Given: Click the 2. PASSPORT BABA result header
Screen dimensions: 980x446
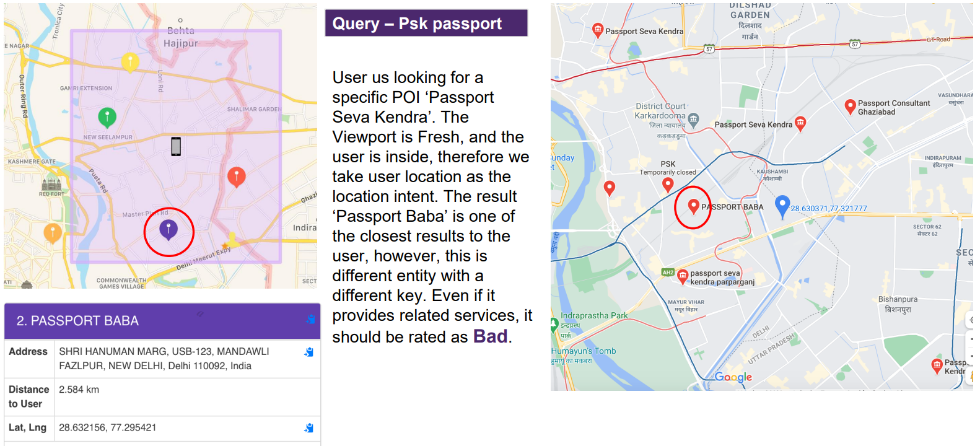Looking at the screenshot, I should pos(162,321).
